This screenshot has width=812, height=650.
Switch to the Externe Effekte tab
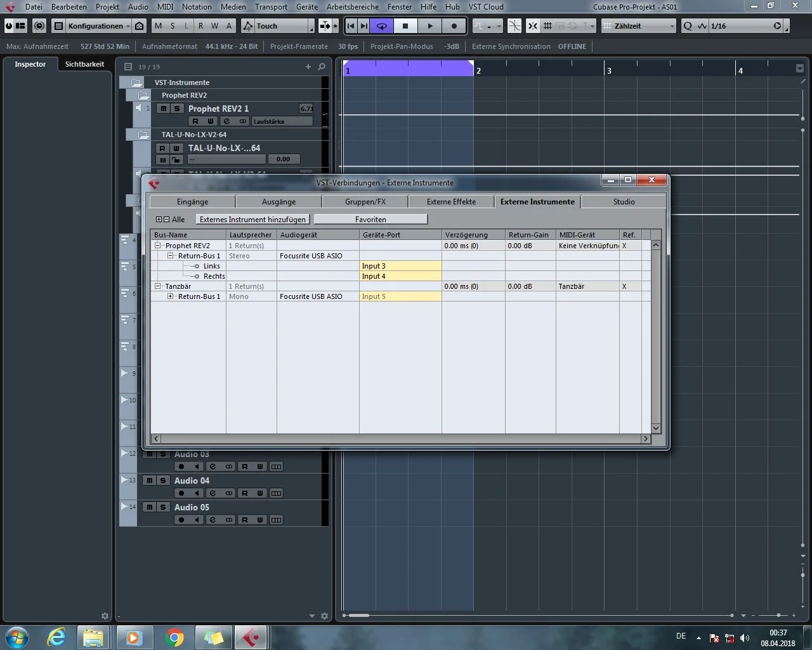pyautogui.click(x=451, y=202)
